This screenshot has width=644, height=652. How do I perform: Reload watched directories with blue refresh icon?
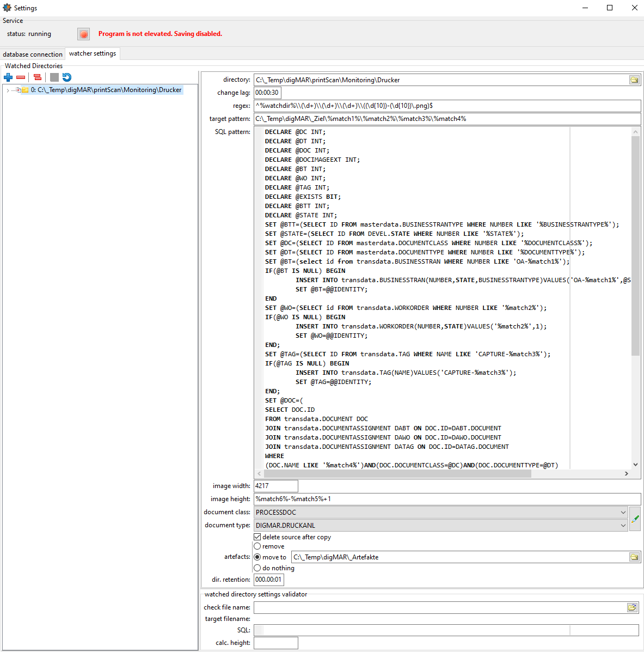pos(67,77)
